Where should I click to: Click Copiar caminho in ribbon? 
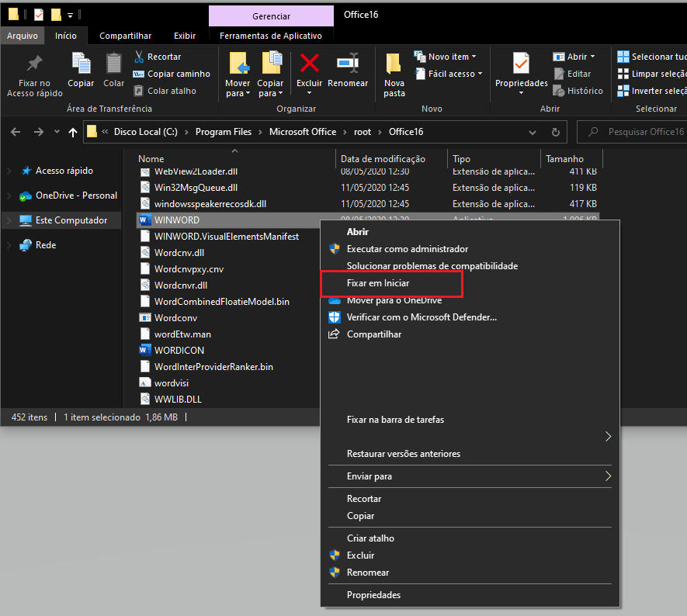click(172, 74)
